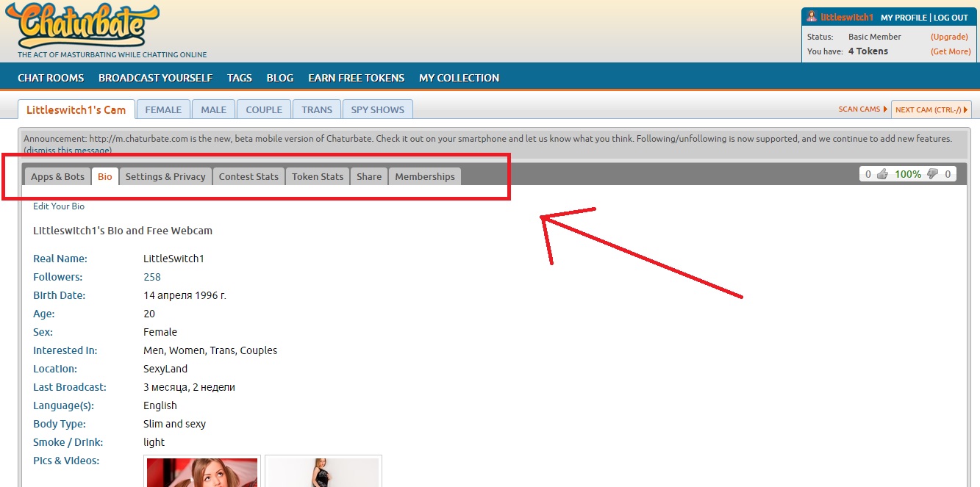Go to Chat Rooms menu
The height and width of the screenshot is (487, 980).
tap(51, 78)
